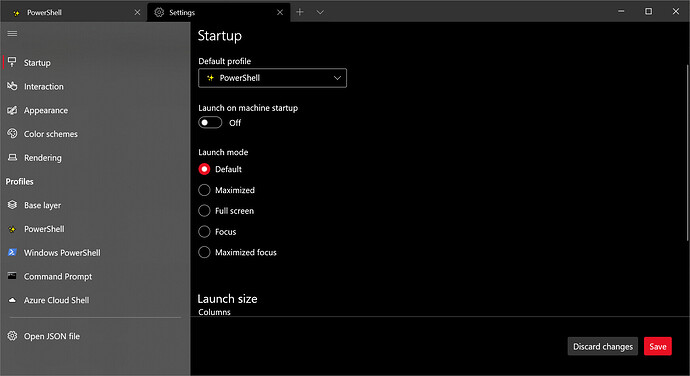
Task: Add a new tab with plus button
Action: coord(300,12)
